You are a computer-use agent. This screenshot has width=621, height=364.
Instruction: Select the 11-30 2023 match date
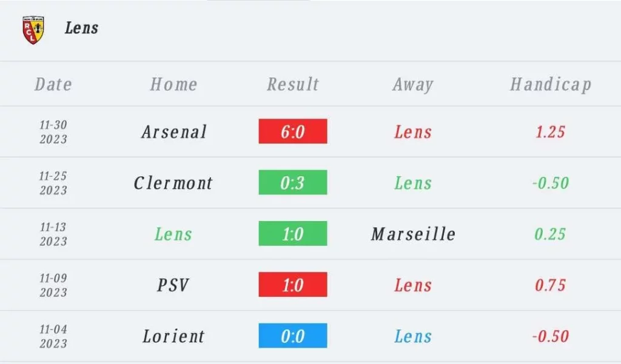tap(53, 132)
